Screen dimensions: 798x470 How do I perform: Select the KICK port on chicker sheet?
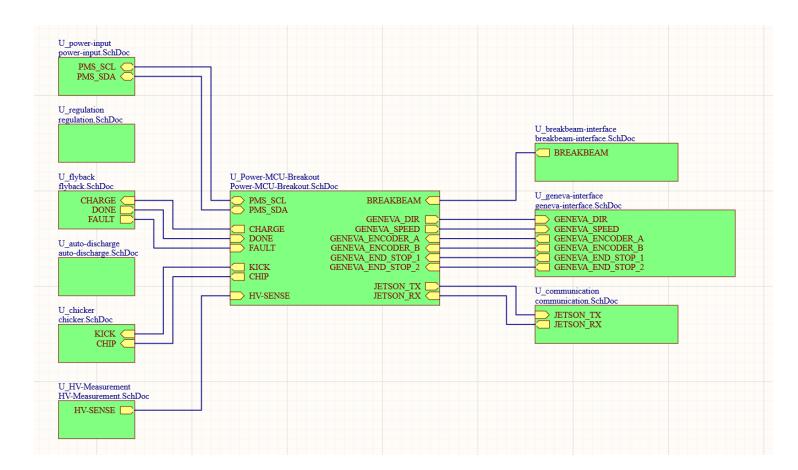(x=127, y=334)
